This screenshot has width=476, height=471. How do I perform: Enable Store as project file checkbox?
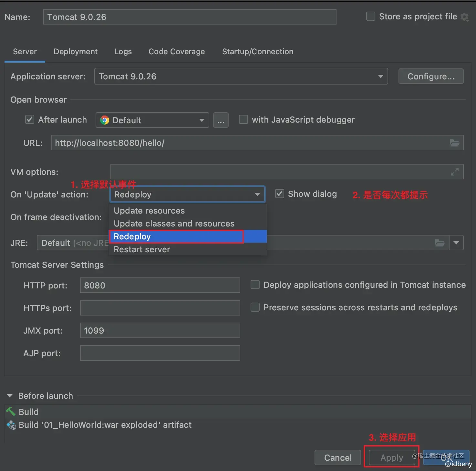[371, 16]
